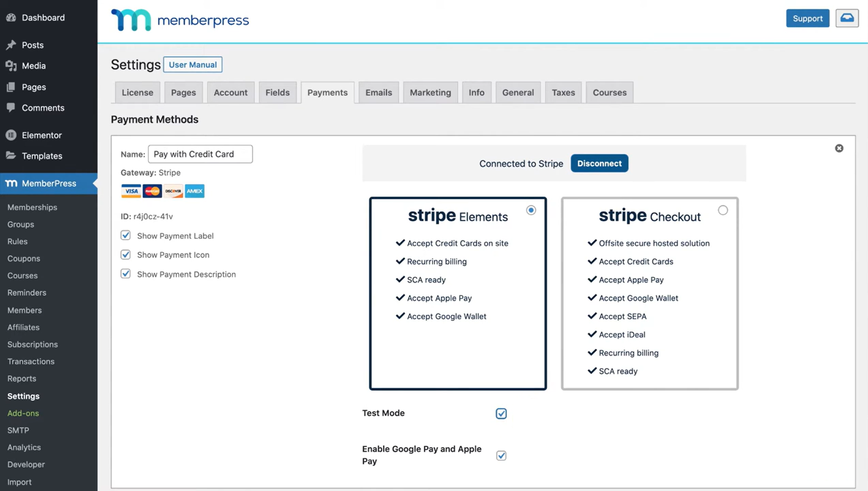Switch to the Emails tab
The height and width of the screenshot is (491, 868).
point(379,92)
